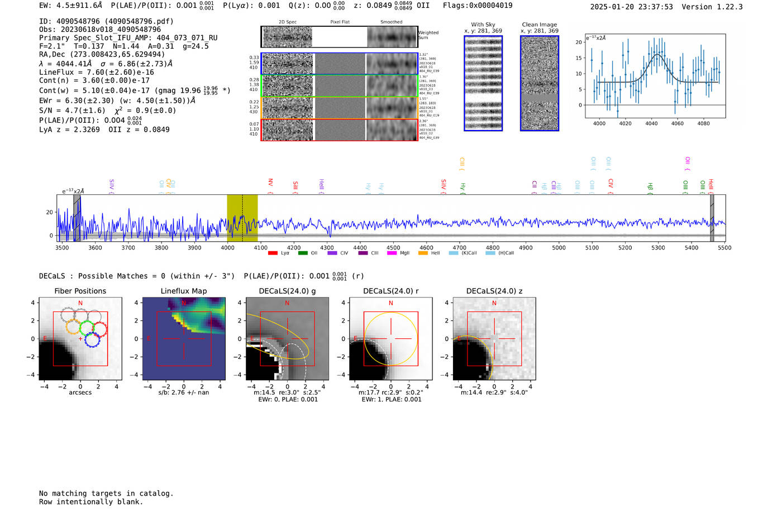Click 'Primary Spec_Slot_IFU_AMP: 404_073_071_RU'

point(128,38)
